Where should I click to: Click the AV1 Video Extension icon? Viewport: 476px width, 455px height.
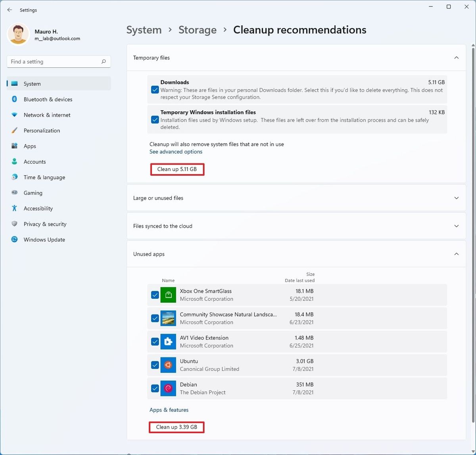tap(168, 342)
